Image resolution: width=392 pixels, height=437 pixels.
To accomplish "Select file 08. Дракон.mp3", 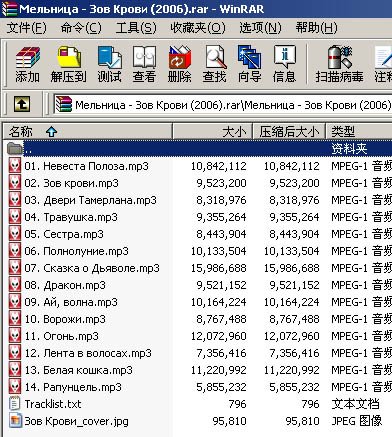I will (65, 285).
